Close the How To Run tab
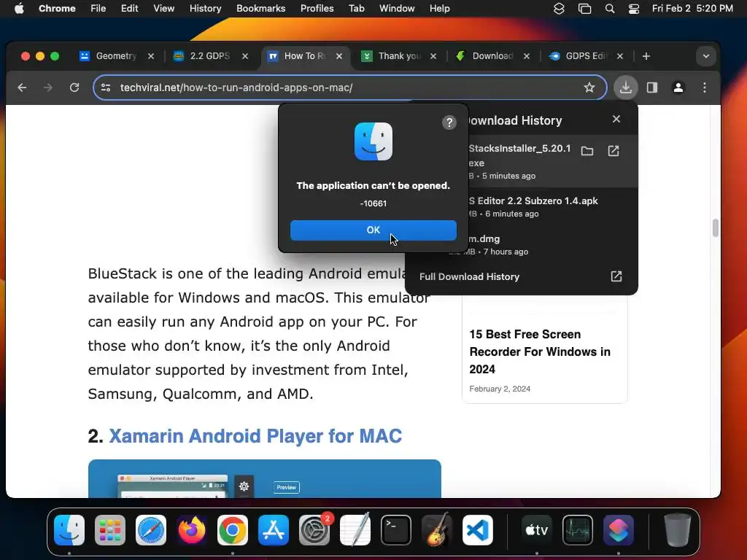Viewport: 747px width, 560px height. [x=338, y=56]
